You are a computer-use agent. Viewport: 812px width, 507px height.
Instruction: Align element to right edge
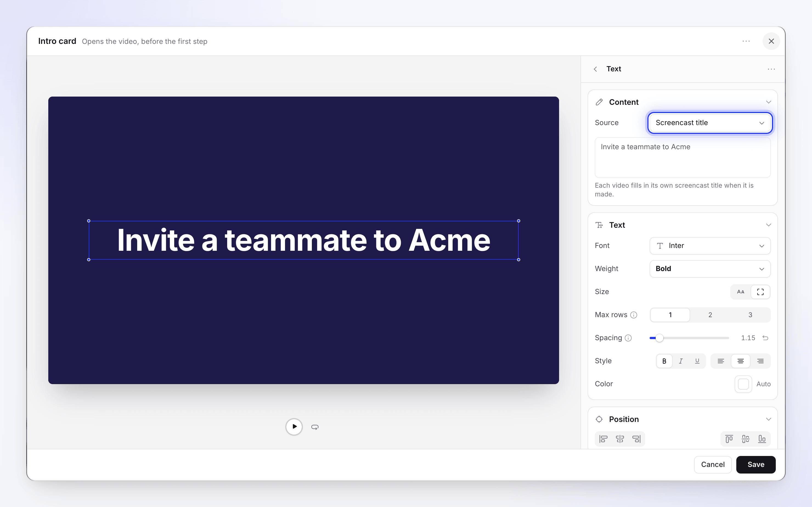click(x=636, y=439)
